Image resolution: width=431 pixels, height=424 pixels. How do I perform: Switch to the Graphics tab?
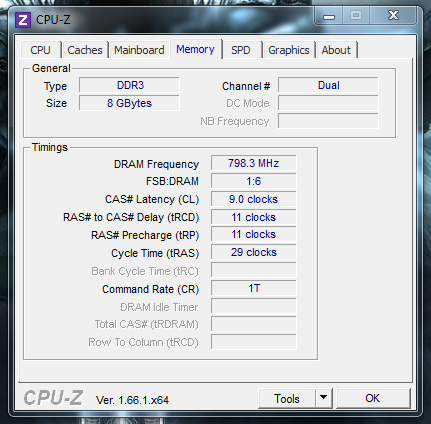tap(289, 50)
